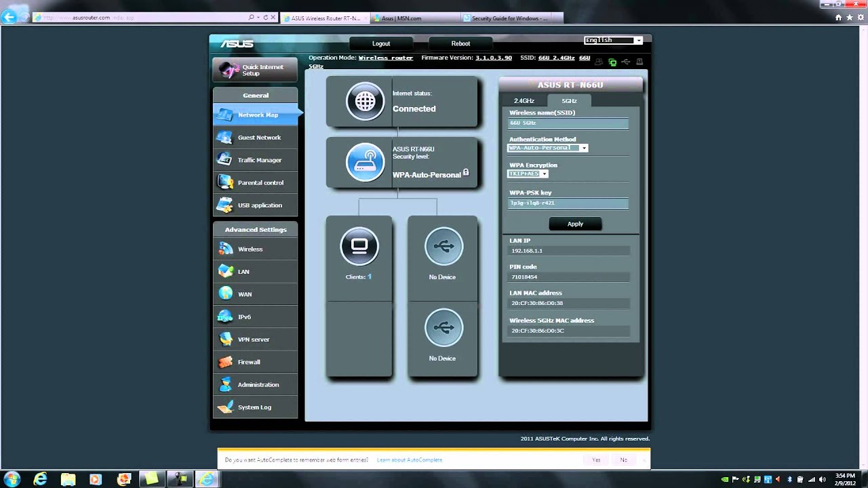Click firmware version 3.1.0.3.90 link
The width and height of the screenshot is (868, 488).
pos(494,58)
